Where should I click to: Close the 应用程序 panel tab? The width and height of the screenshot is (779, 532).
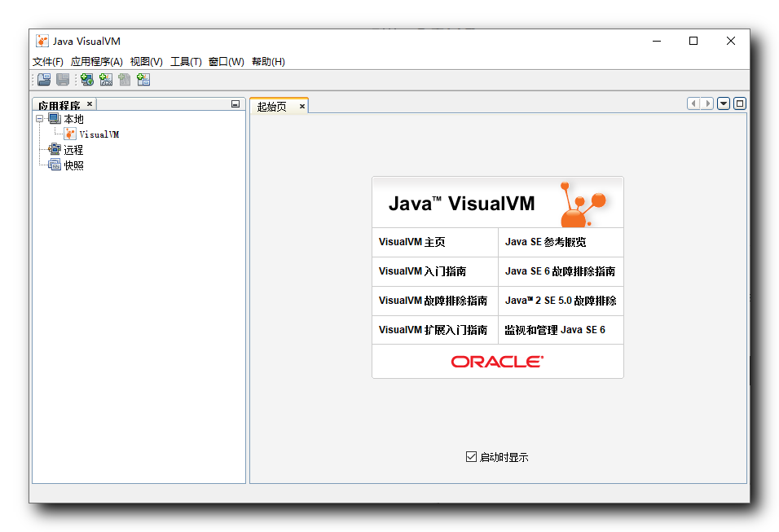90,103
